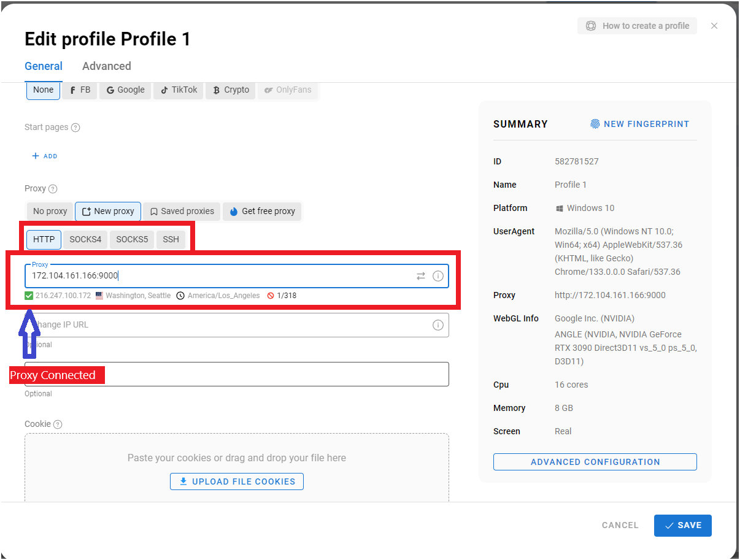Switch proxy type to SSH
This screenshot has height=560, width=740.
pos(171,239)
